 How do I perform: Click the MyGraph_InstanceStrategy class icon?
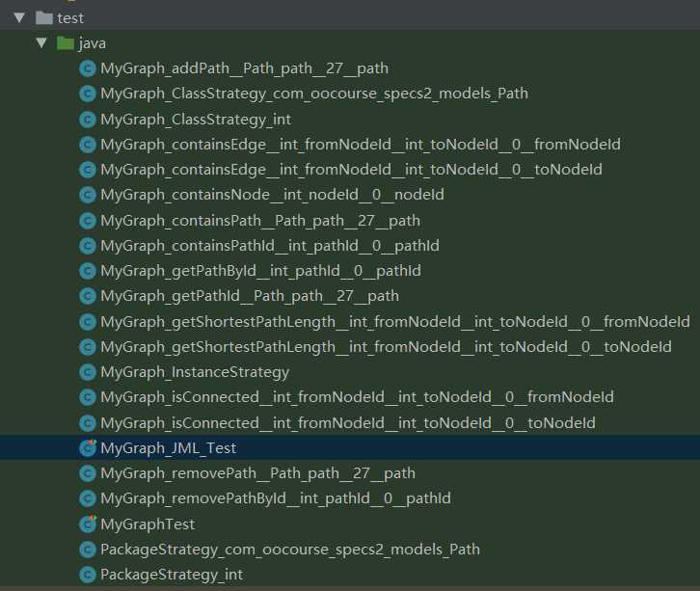(x=88, y=372)
